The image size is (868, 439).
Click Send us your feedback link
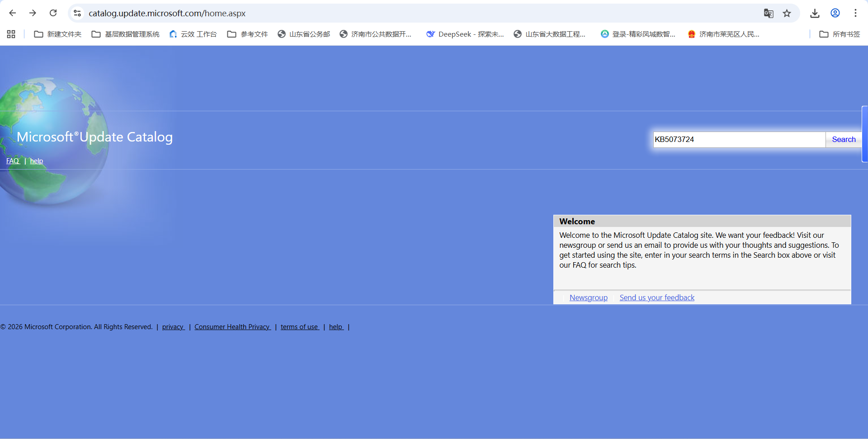pyautogui.click(x=657, y=297)
